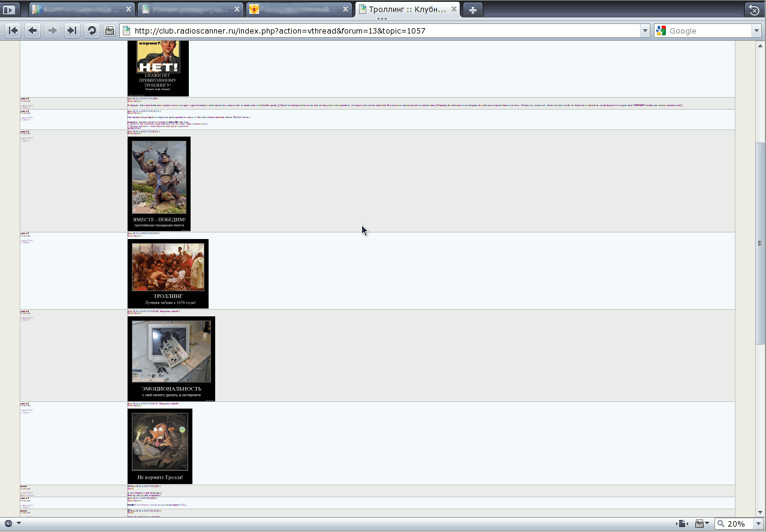Select the Троллинг :: Клубн... tab

[408, 10]
